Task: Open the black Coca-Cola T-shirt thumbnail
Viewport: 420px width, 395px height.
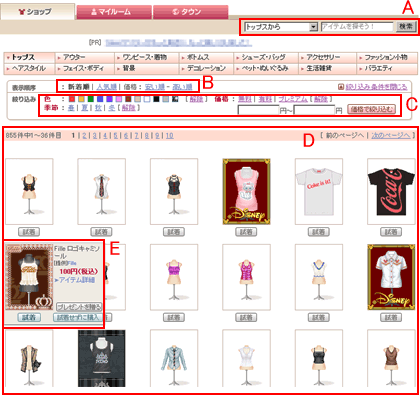Action: tap(391, 191)
